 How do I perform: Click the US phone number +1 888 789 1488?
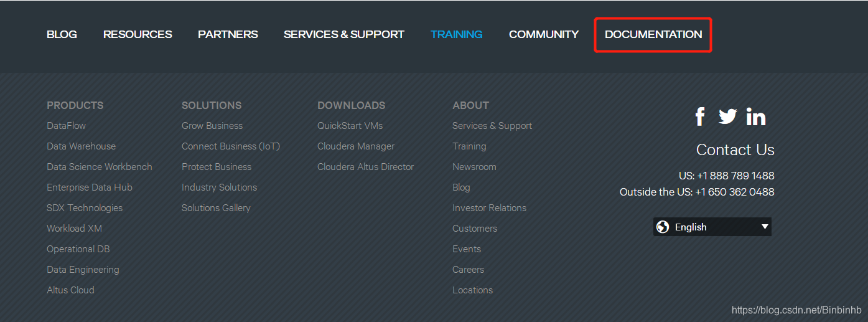735,176
